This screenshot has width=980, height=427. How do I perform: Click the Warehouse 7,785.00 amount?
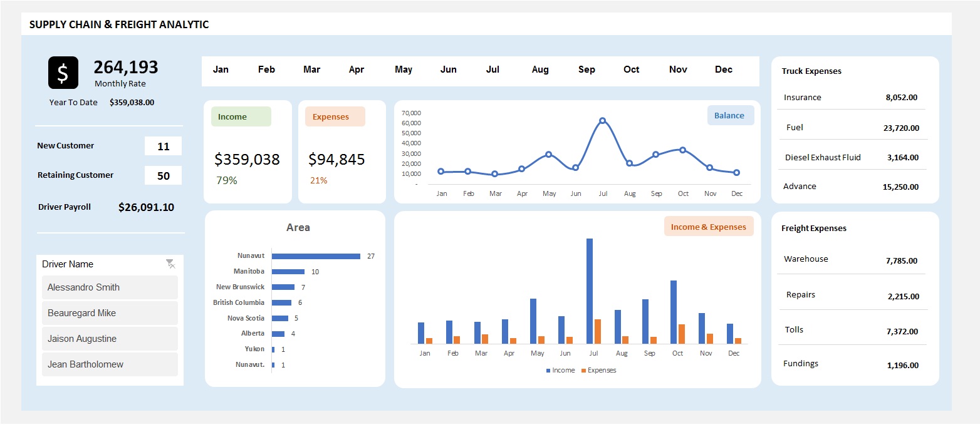click(x=902, y=261)
